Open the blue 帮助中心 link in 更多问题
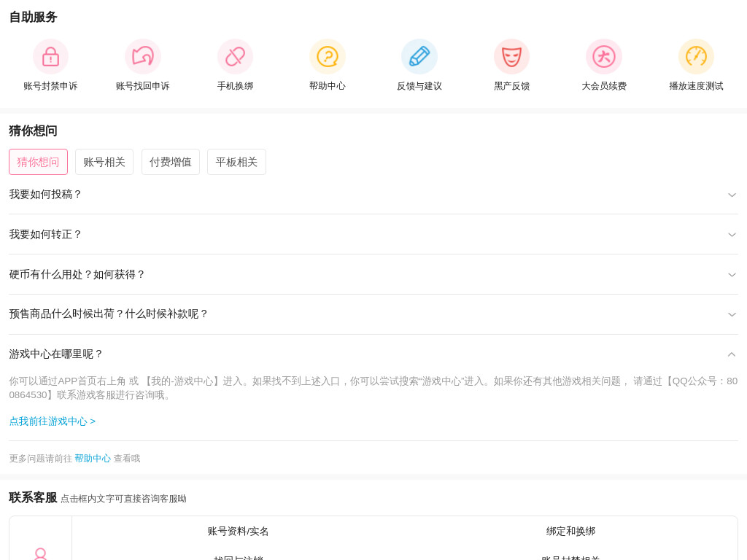Viewport: 747px width, 560px height. pos(93,459)
